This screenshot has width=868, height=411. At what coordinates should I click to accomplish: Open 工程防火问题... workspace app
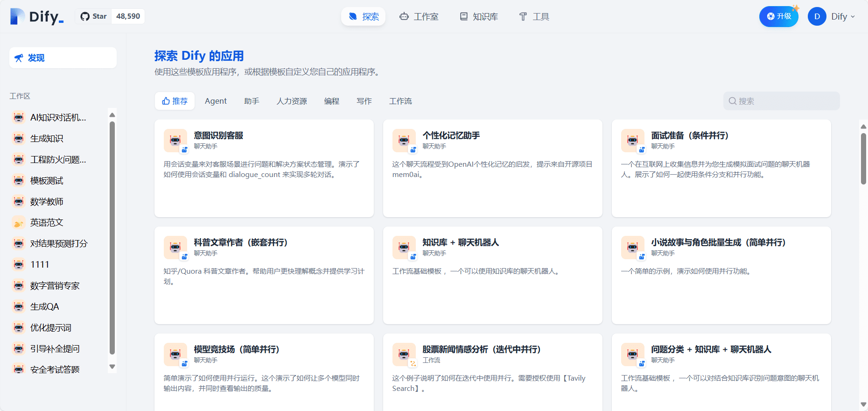pos(58,159)
